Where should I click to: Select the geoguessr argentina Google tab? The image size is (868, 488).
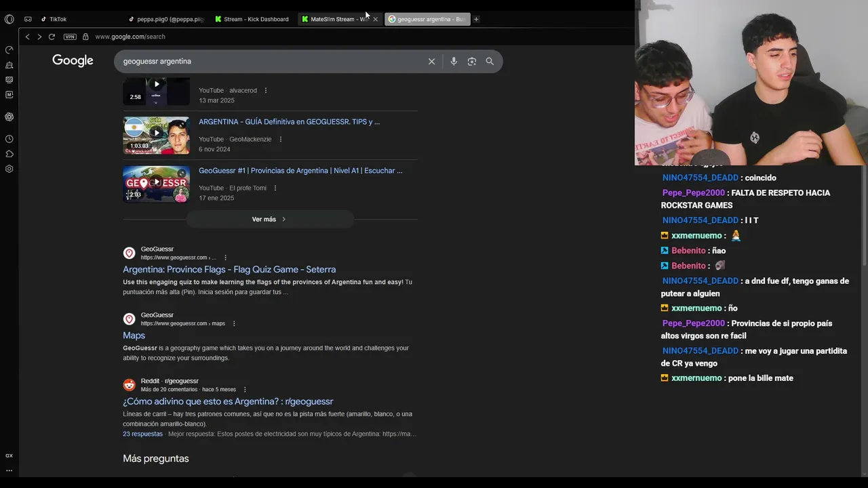(x=427, y=19)
